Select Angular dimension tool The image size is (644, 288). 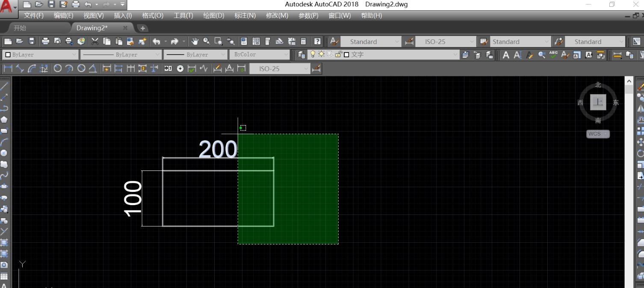pos(93,68)
